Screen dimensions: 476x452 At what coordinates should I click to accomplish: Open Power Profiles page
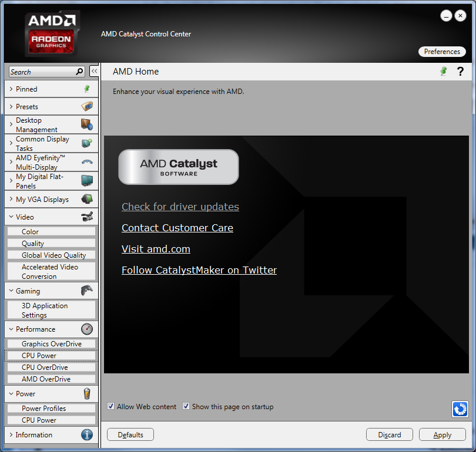(51, 409)
